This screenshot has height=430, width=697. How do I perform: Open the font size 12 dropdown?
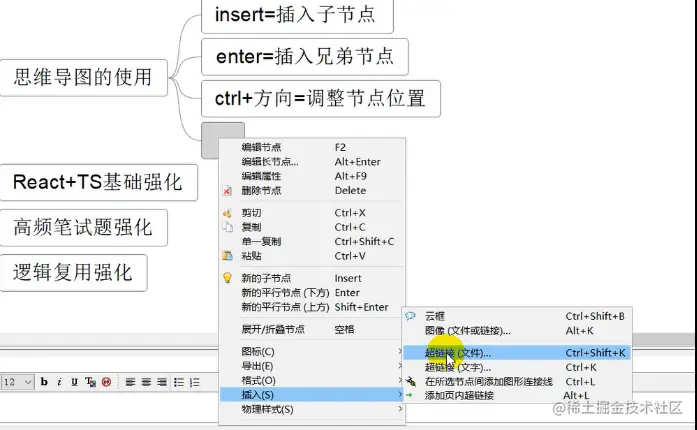(x=17, y=382)
